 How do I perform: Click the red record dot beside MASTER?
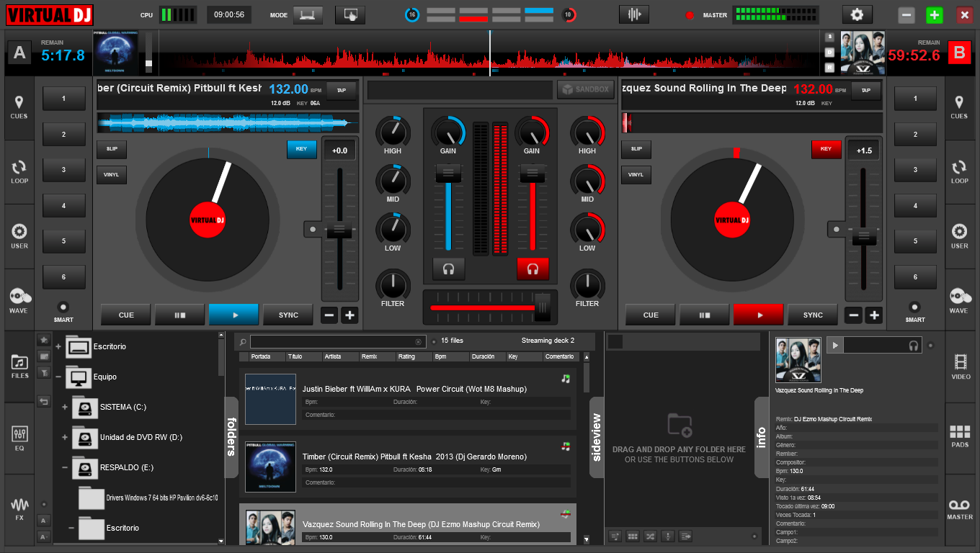coord(690,15)
